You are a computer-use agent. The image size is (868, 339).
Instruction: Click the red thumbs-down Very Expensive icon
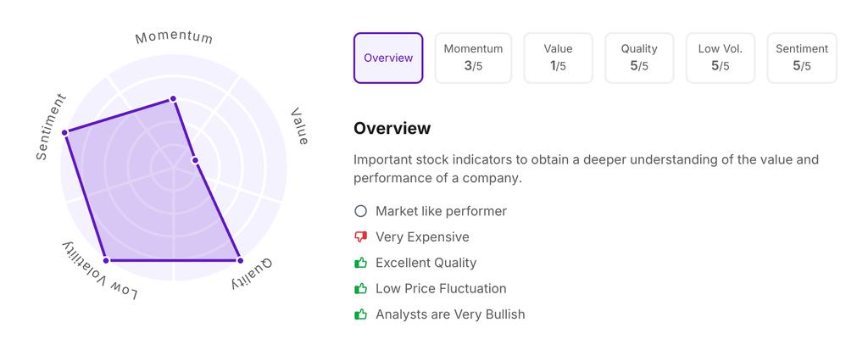pos(361,237)
